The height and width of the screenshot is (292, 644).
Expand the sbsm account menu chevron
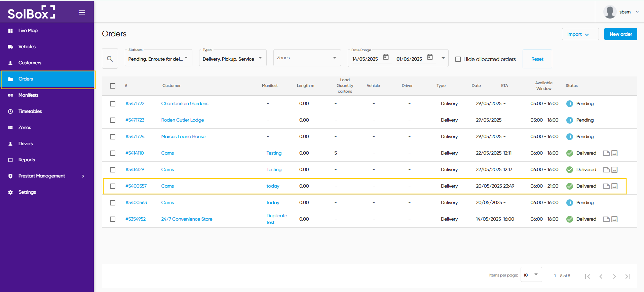point(637,12)
